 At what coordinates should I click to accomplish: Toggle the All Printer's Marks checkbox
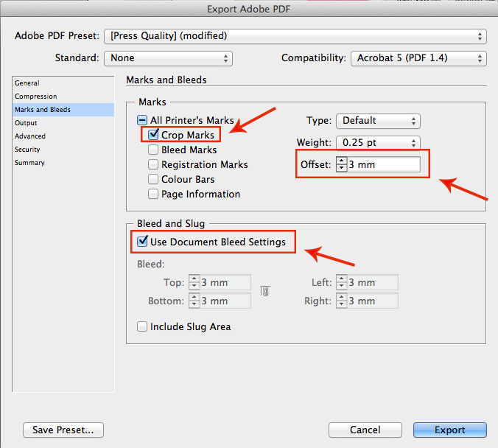click(x=142, y=120)
